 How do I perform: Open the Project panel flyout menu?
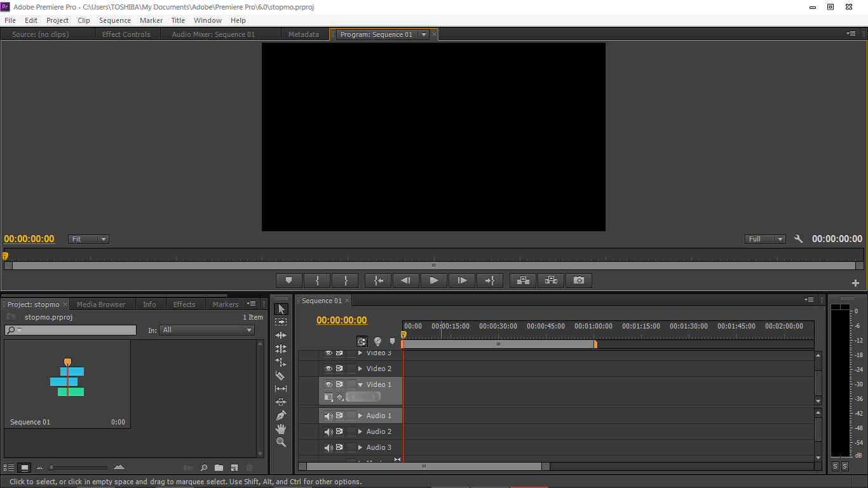251,304
